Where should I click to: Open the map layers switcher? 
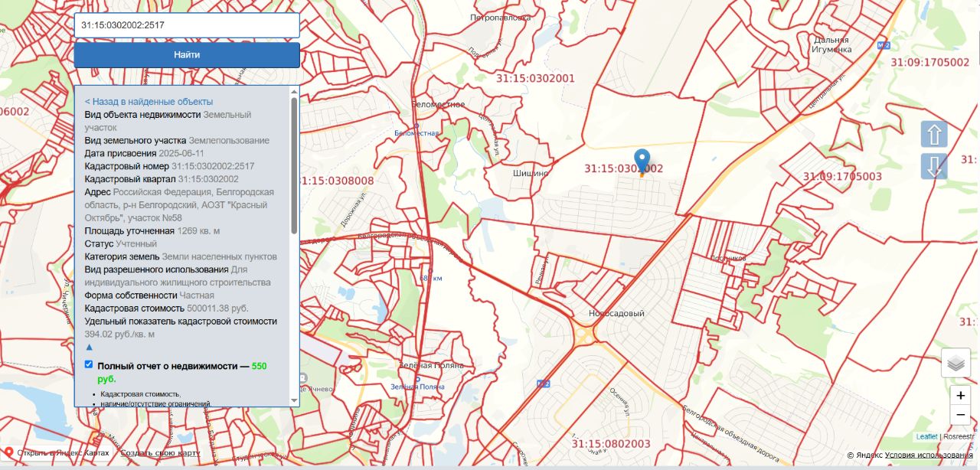point(955,363)
